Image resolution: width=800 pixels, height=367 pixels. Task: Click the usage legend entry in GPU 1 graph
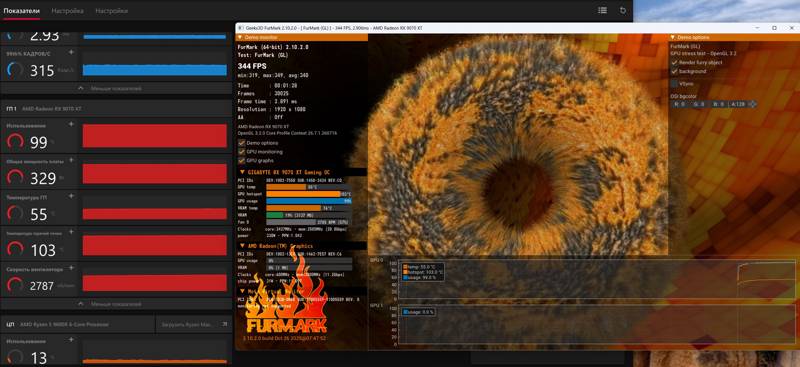(418, 311)
